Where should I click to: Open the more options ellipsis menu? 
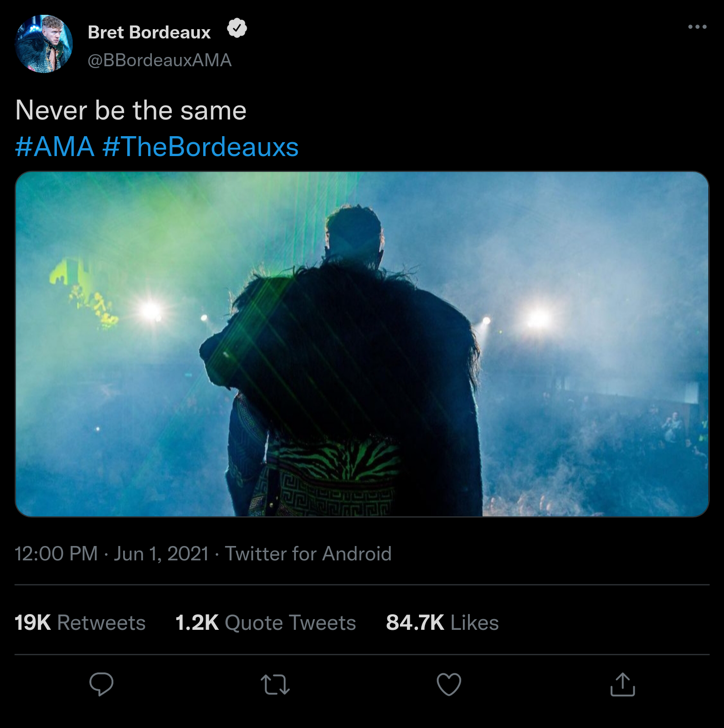697,27
